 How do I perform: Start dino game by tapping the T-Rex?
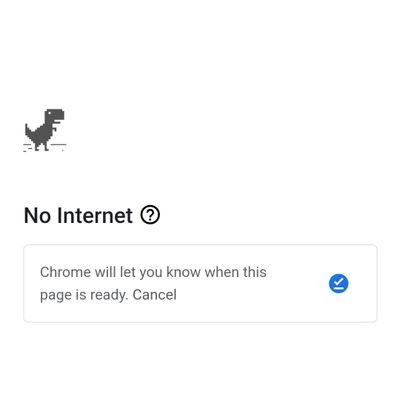point(45,130)
